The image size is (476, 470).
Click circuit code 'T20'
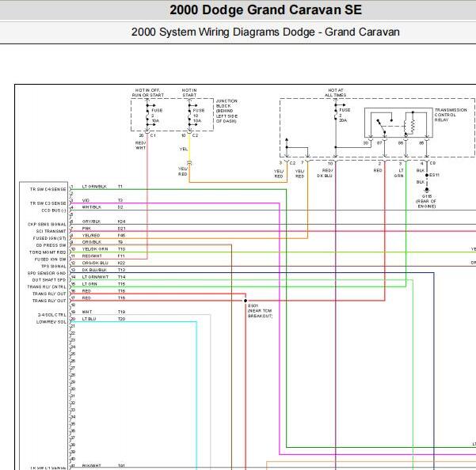[121, 319]
